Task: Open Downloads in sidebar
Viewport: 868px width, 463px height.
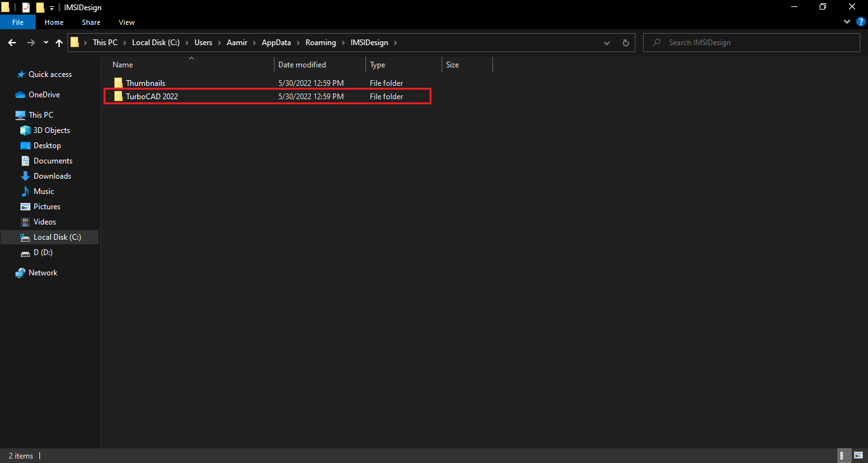Action: (x=52, y=176)
